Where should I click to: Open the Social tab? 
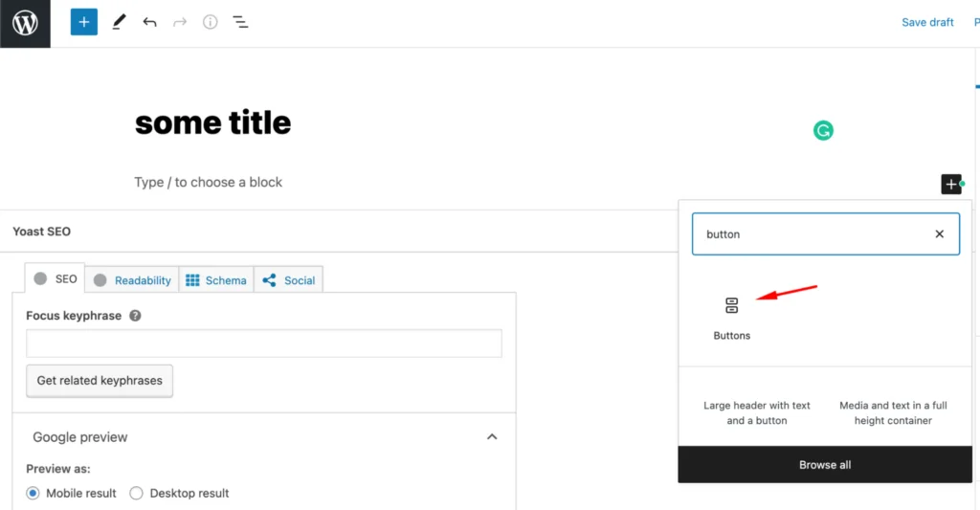pos(289,280)
